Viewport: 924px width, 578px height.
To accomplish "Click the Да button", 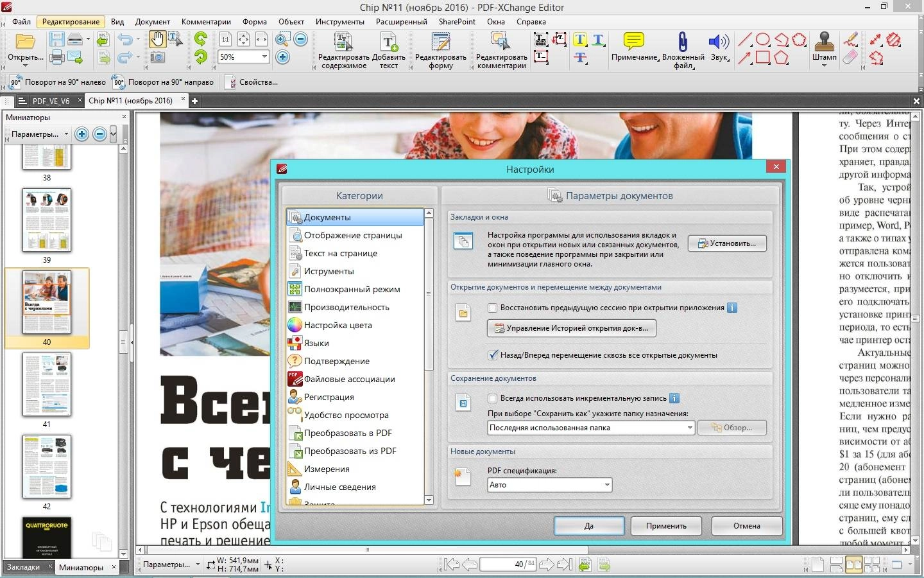I will pyautogui.click(x=589, y=526).
